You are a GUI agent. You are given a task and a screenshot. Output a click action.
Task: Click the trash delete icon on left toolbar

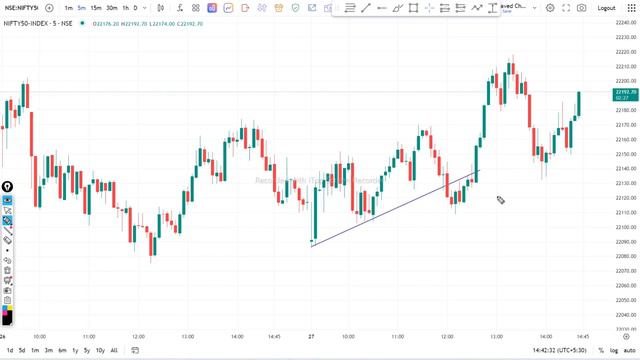tap(7, 270)
